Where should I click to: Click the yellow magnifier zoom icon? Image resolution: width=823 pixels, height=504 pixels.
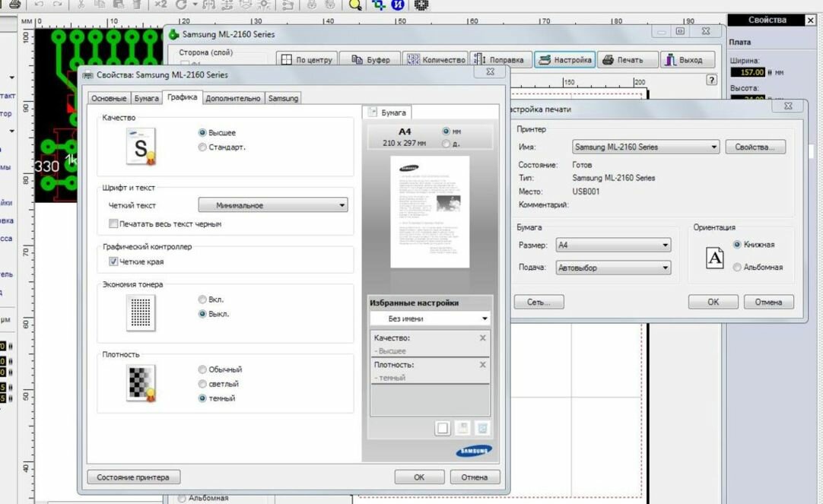[x=355, y=5]
